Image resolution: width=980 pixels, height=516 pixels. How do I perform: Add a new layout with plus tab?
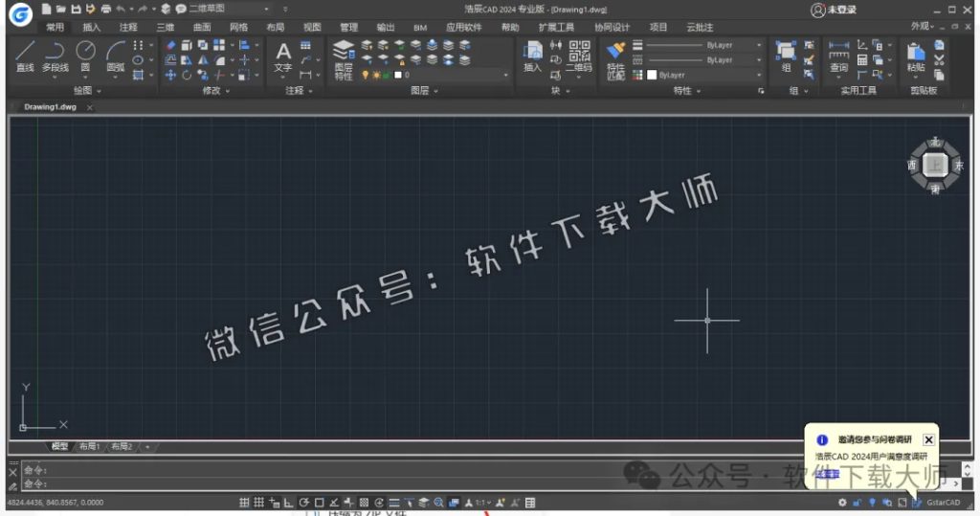pyautogui.click(x=147, y=446)
